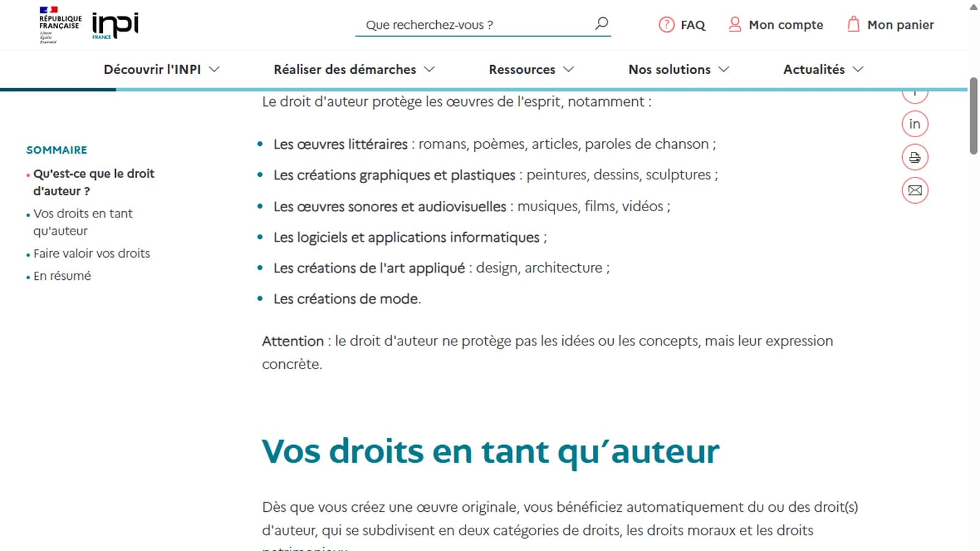Screen dimensions: 980x551
Task: Click the 'Vos droits en tant qu'auteur' heading
Action: 490,452
